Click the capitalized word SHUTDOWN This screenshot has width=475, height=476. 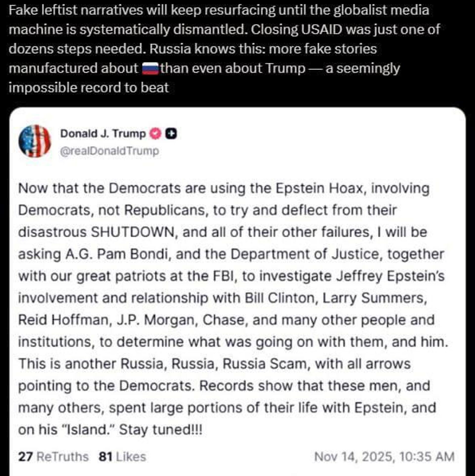[133, 232]
